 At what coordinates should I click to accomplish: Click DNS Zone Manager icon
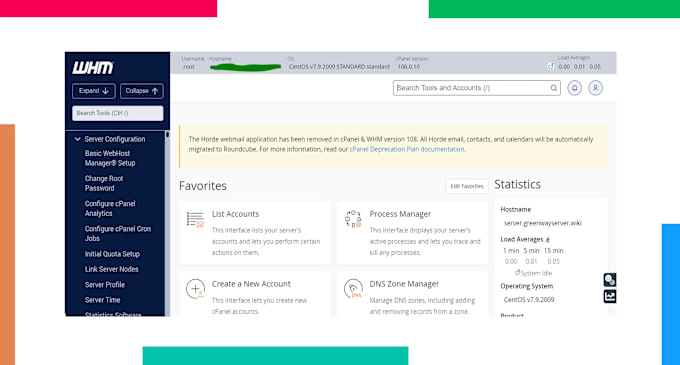(x=353, y=289)
